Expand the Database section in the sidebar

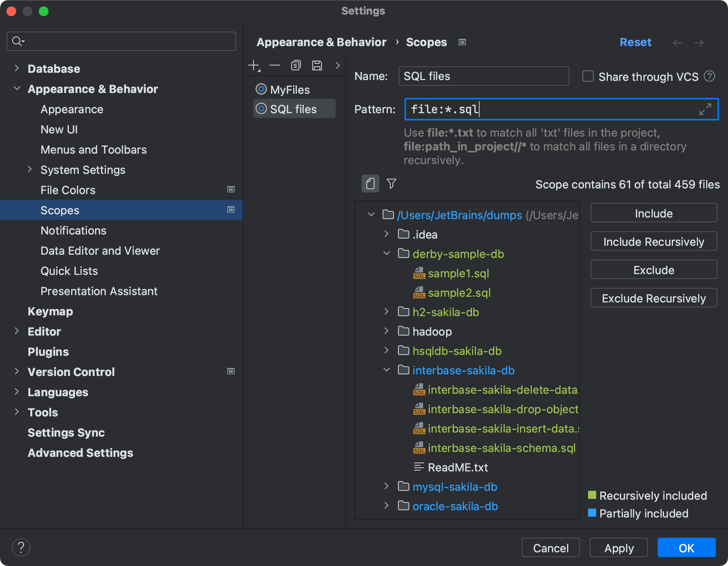click(17, 68)
